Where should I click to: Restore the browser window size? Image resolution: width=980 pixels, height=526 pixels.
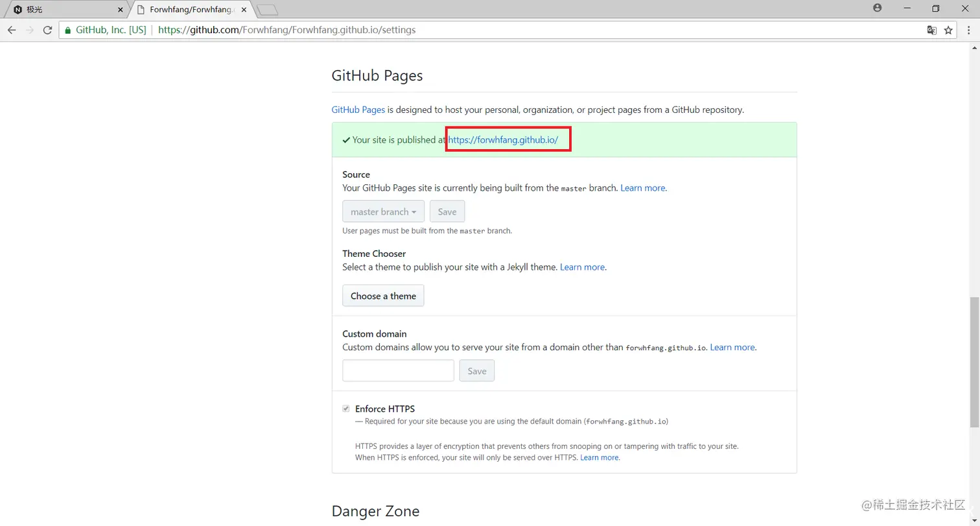point(935,8)
